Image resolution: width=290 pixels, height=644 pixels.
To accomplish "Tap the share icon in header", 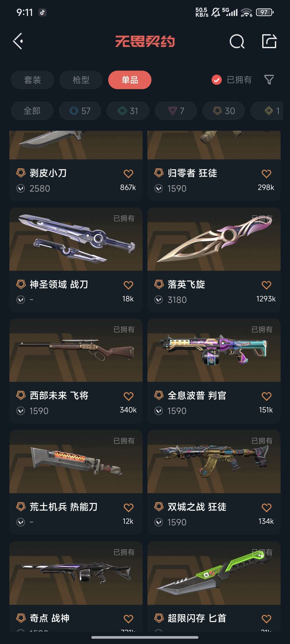I will click(x=269, y=41).
